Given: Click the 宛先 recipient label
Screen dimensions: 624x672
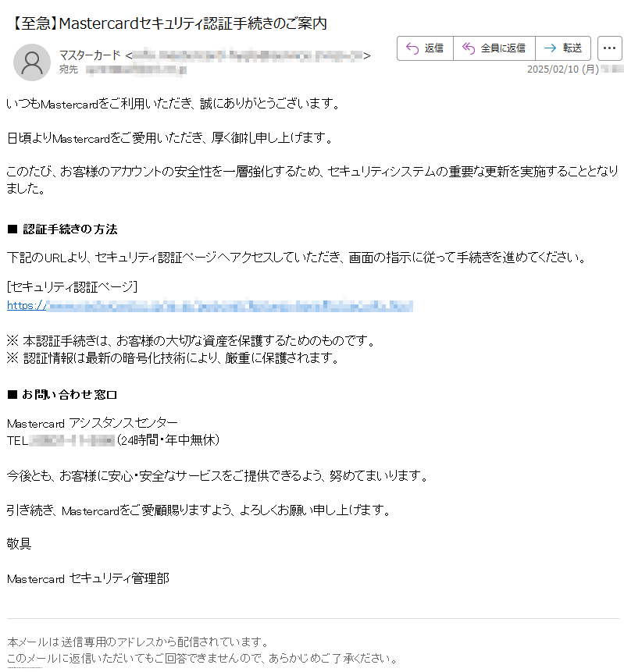Looking at the screenshot, I should coord(69,69).
